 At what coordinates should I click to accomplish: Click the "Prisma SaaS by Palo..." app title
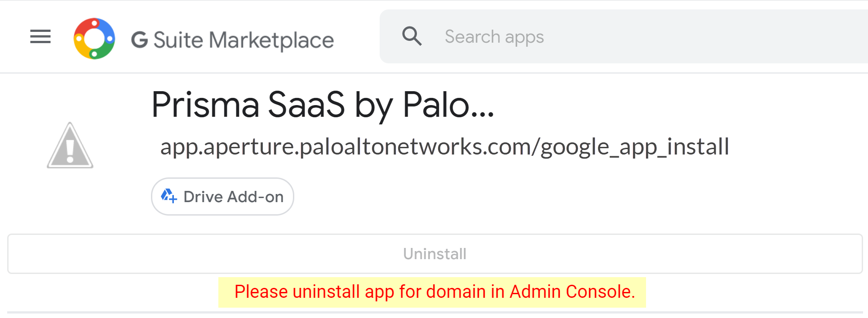pyautogui.click(x=323, y=105)
